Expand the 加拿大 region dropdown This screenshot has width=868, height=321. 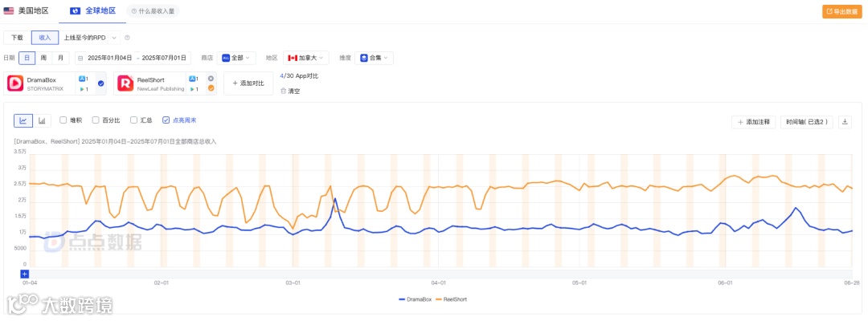[x=307, y=58]
